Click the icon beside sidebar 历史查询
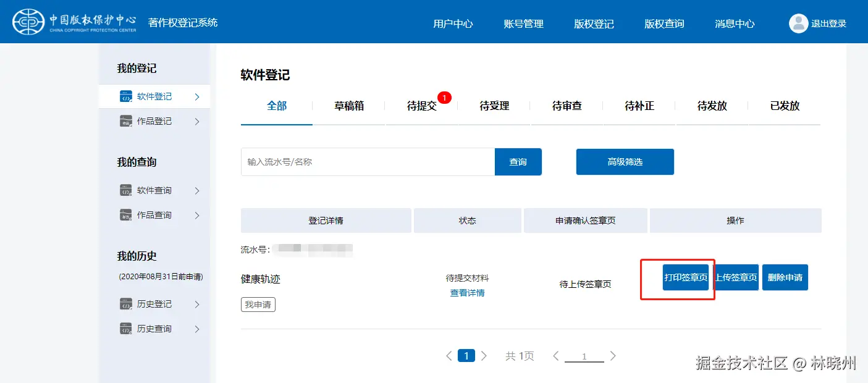Viewport: 868px width, 383px height. pos(125,329)
